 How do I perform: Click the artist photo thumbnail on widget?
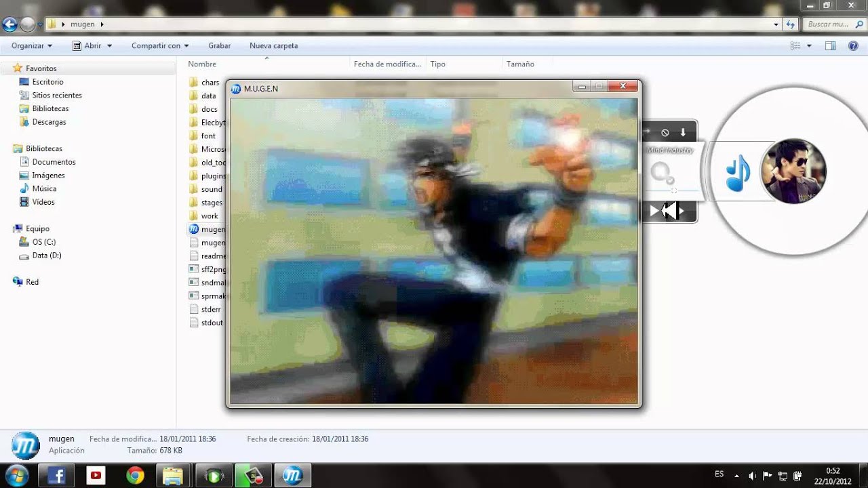point(793,171)
